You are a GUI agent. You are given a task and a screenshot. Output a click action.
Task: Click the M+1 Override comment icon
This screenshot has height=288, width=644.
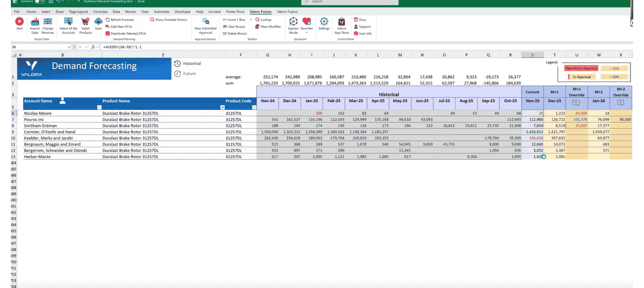576,103
